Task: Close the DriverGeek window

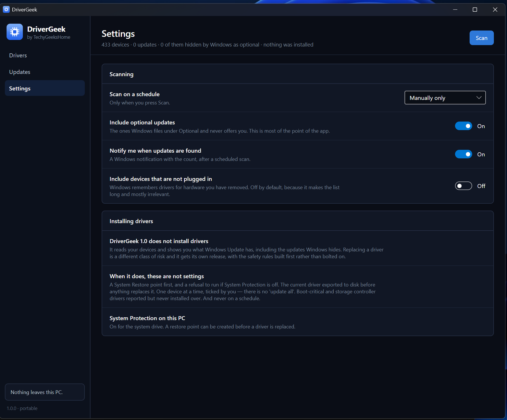Action: (495, 10)
